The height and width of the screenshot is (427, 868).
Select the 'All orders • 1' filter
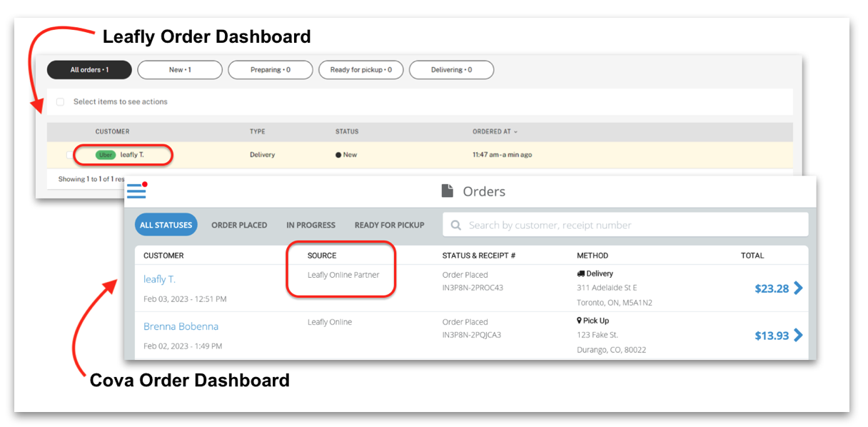tap(89, 70)
